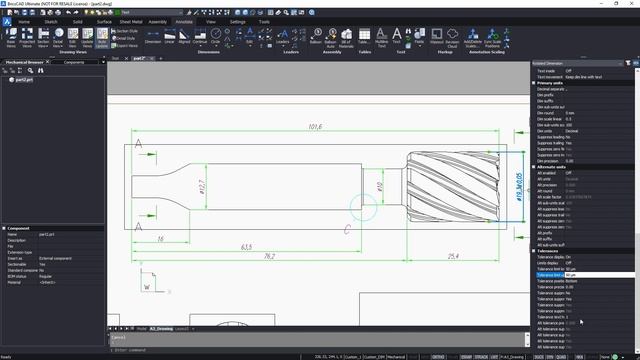Collapse the Alternate units section
The image size is (640, 360).
(x=533, y=167)
